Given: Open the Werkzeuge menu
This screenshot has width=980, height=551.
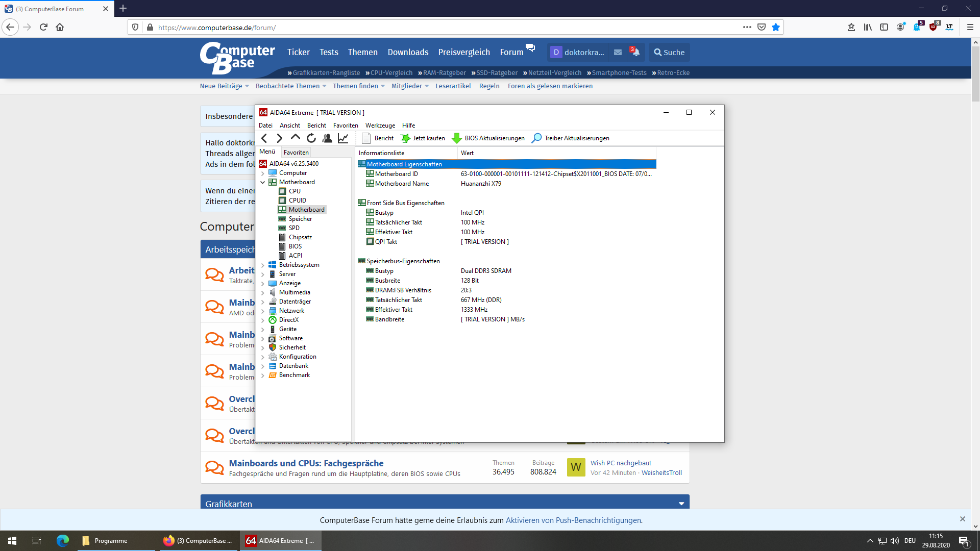Looking at the screenshot, I should (380, 126).
